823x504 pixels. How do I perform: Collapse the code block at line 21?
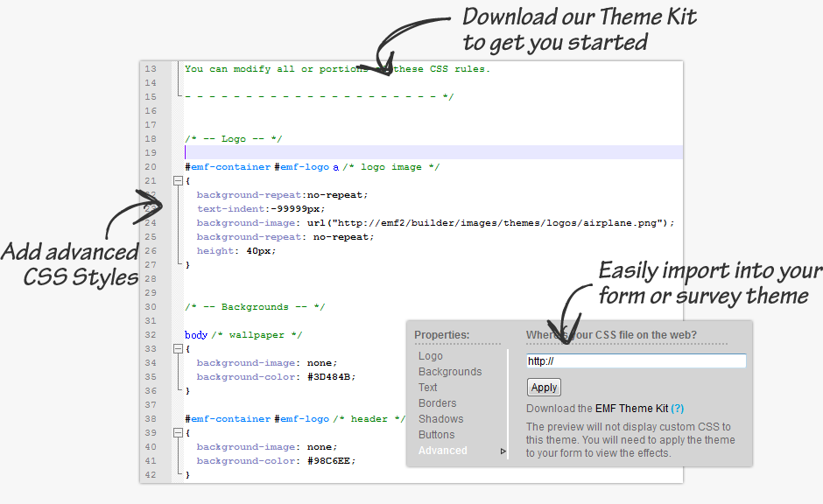(x=179, y=180)
